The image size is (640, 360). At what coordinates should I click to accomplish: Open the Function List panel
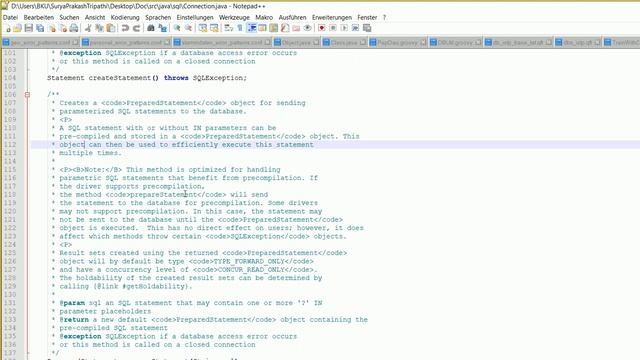285,28
